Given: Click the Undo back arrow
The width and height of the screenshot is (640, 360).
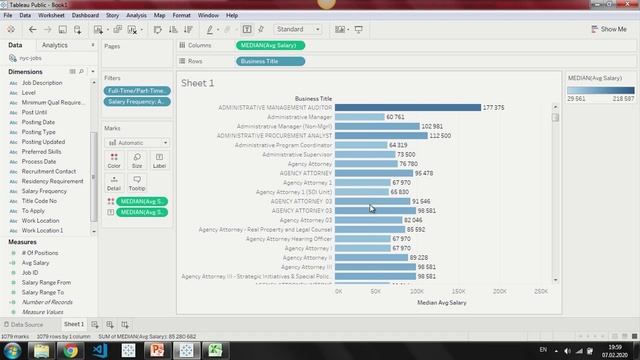Looking at the screenshot, I should (x=32, y=29).
